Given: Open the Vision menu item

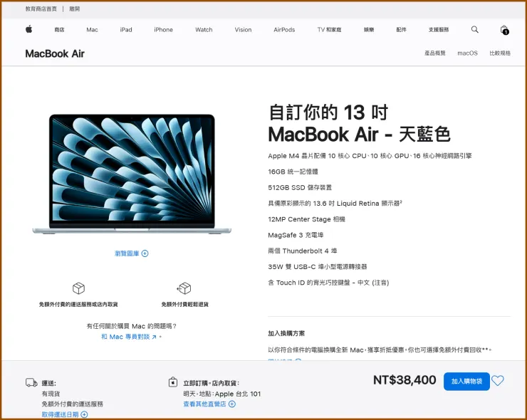Looking at the screenshot, I should click(x=243, y=30).
